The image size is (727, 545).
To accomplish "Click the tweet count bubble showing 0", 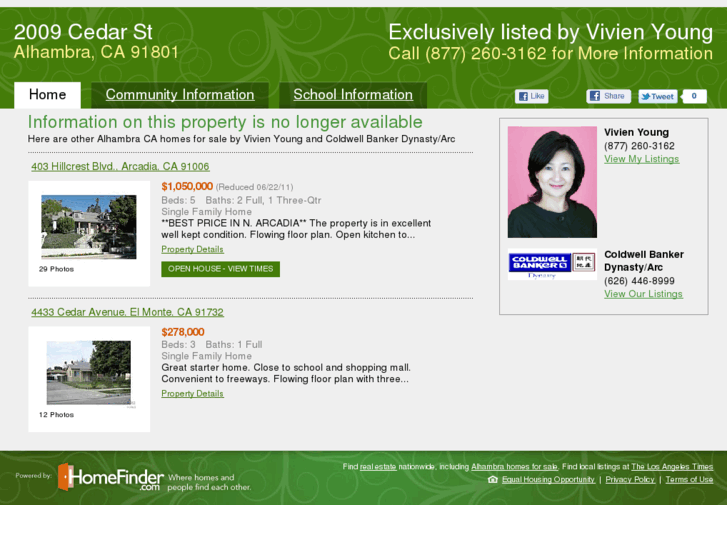I will [x=694, y=96].
